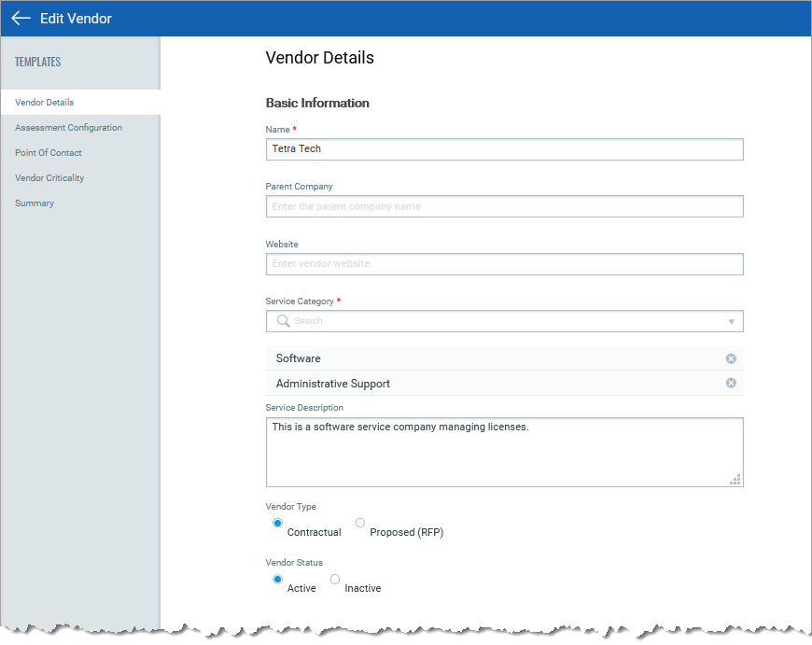The height and width of the screenshot is (645, 812).
Task: Switch to Vendor Criticality section
Action: 50,178
